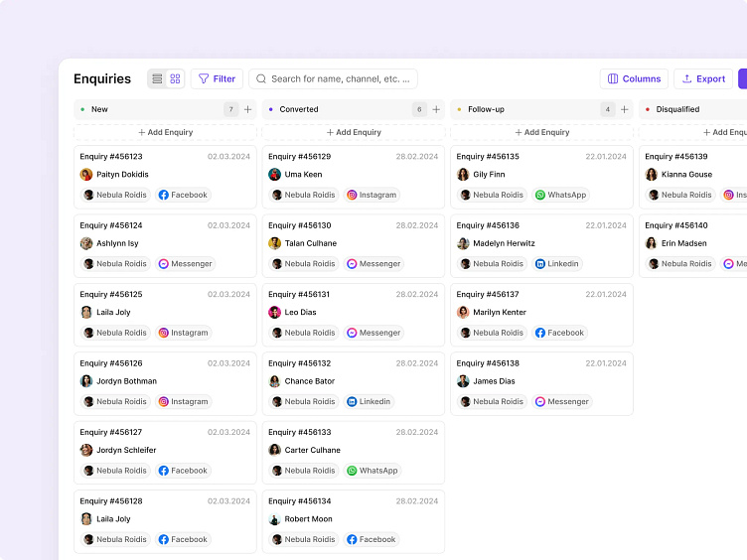This screenshot has height=560, width=747.
Task: Click Messenger tag on Enquiry #456131
Action: (x=373, y=333)
